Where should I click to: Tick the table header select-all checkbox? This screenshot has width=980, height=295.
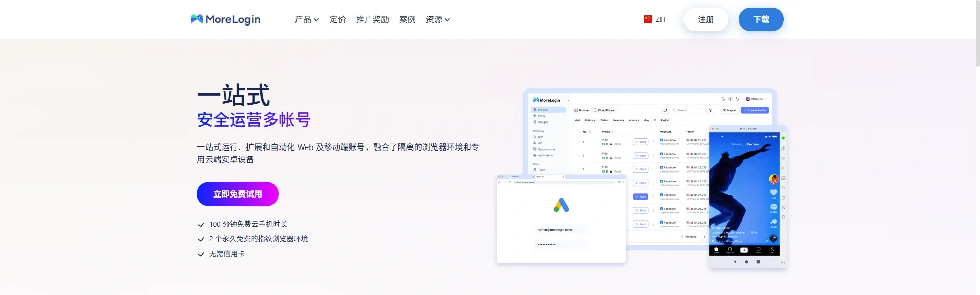click(x=578, y=132)
